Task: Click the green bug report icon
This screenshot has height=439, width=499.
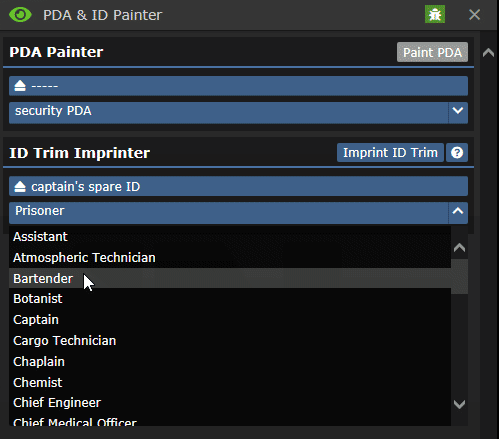Action: (x=435, y=15)
